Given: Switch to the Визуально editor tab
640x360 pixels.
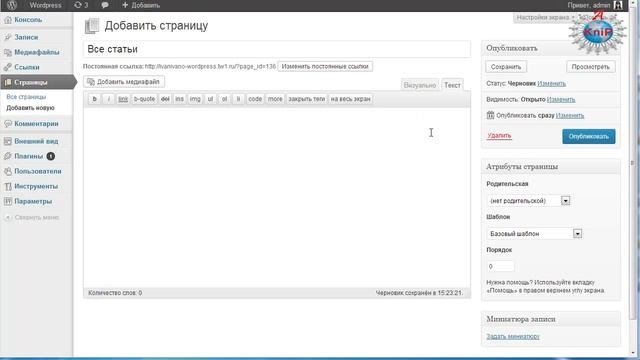Looking at the screenshot, I should click(x=420, y=85).
